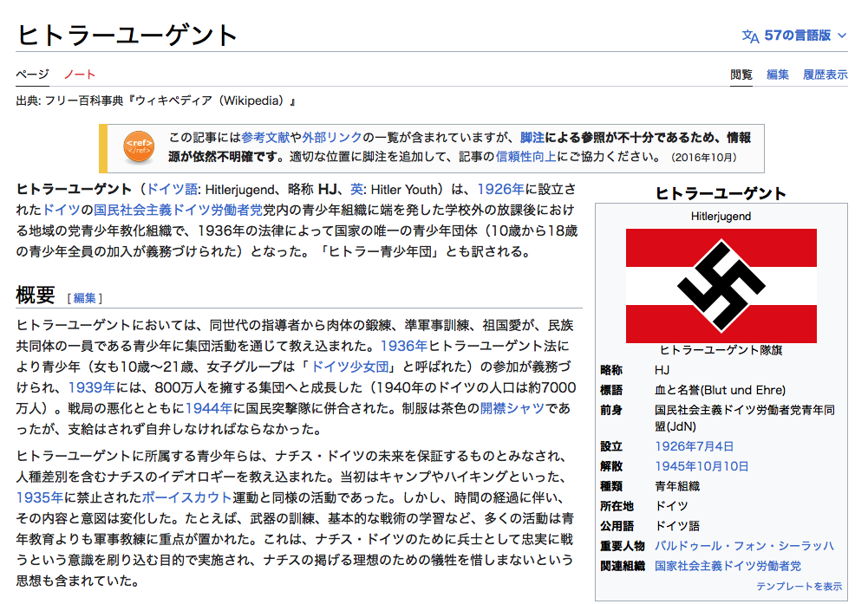Open the 編集 tab at the page top
The width and height of the screenshot is (868, 604).
tap(777, 75)
